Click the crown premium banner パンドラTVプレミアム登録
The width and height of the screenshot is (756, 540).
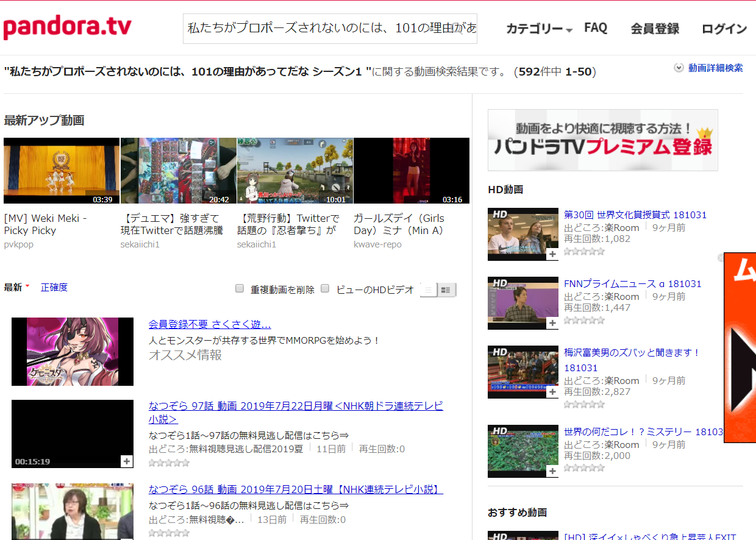click(603, 140)
